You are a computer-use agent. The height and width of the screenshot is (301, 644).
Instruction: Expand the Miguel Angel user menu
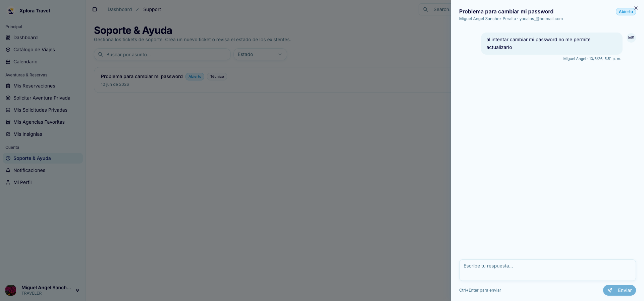43,290
